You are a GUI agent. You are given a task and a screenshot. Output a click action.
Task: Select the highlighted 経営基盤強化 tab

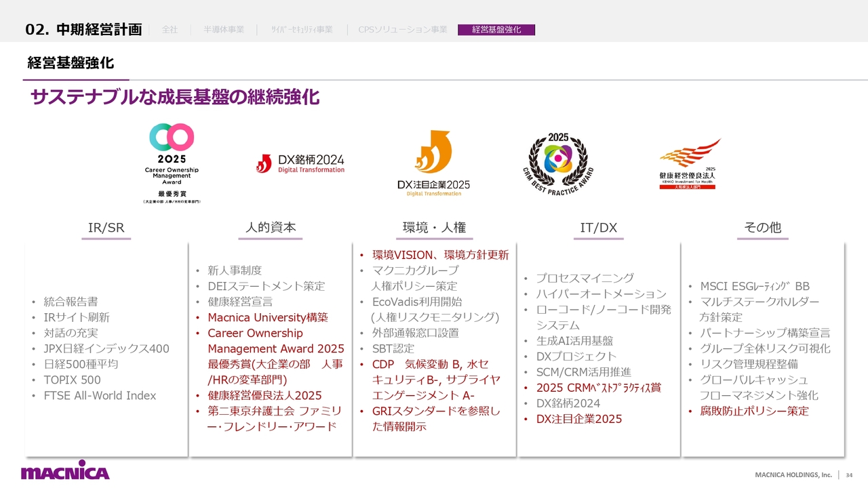pyautogui.click(x=496, y=30)
